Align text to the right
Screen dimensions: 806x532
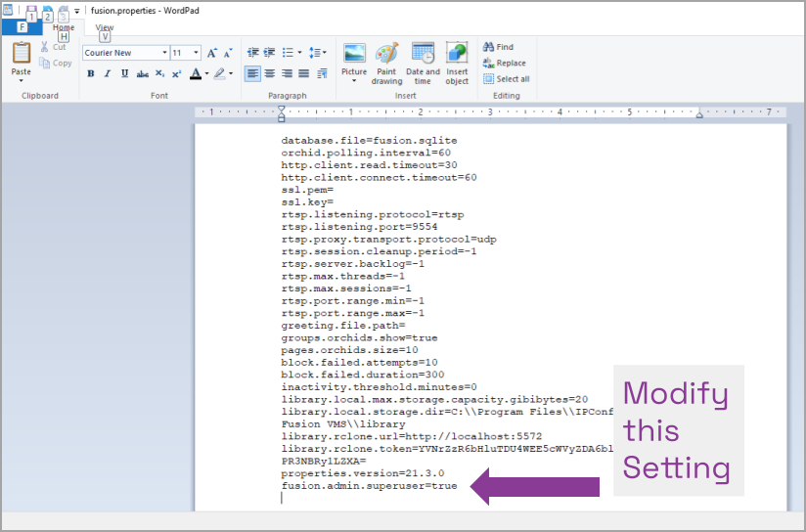(287, 73)
